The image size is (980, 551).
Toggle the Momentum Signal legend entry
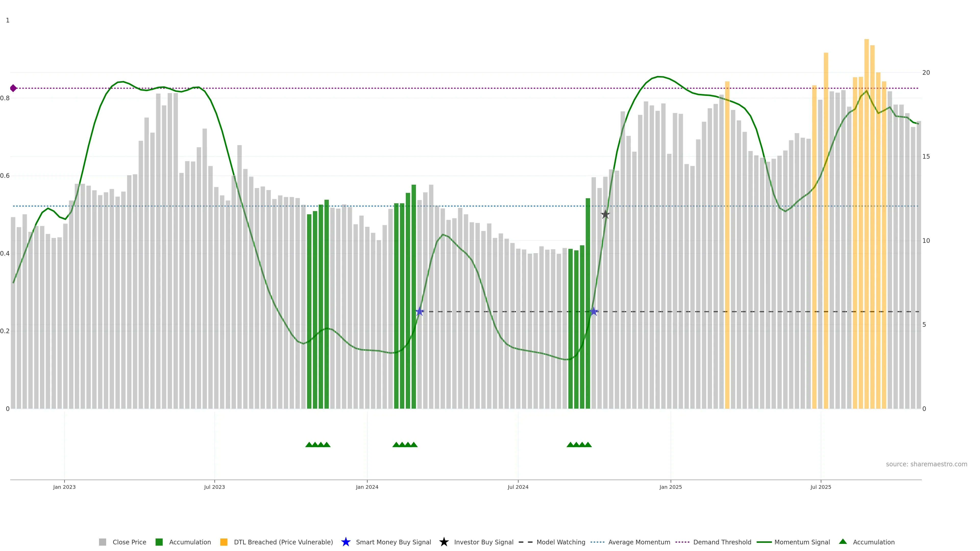(x=802, y=542)
